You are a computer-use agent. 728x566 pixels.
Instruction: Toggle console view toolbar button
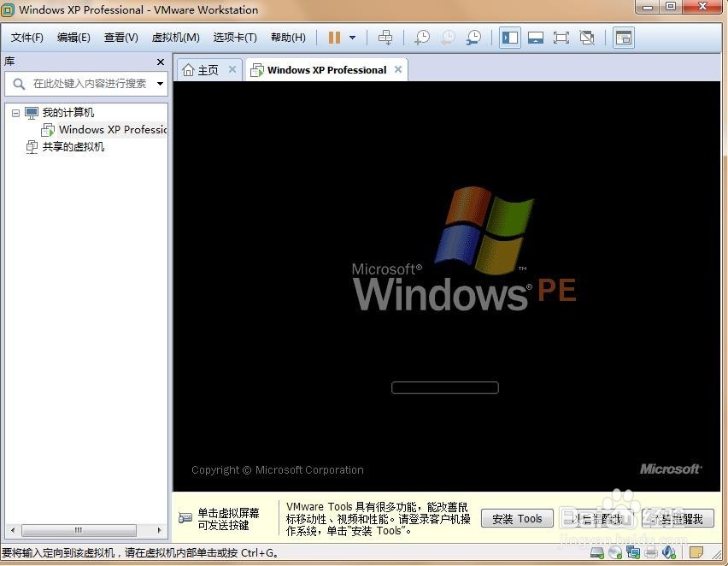tap(623, 38)
